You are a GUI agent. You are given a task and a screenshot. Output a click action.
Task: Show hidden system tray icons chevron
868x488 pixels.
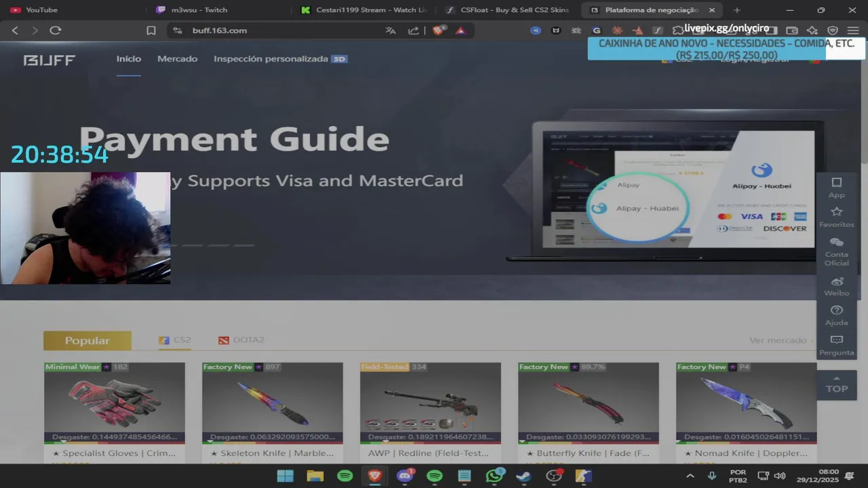coord(690,476)
